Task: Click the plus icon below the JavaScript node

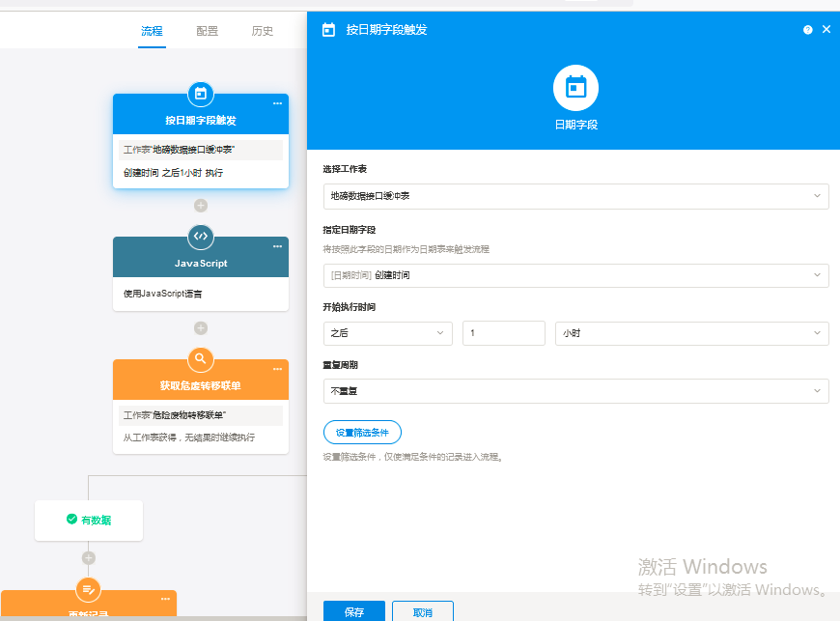Action: coord(201,327)
